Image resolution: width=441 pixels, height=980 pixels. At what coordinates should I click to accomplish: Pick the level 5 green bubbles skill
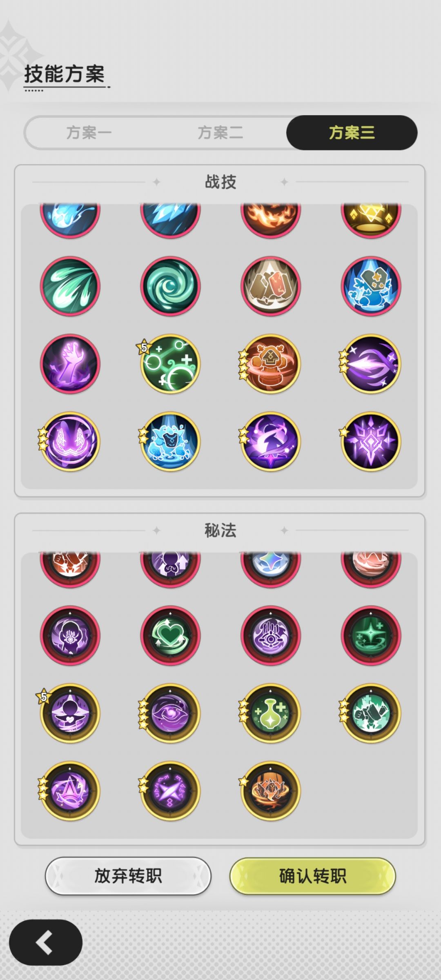(x=170, y=364)
